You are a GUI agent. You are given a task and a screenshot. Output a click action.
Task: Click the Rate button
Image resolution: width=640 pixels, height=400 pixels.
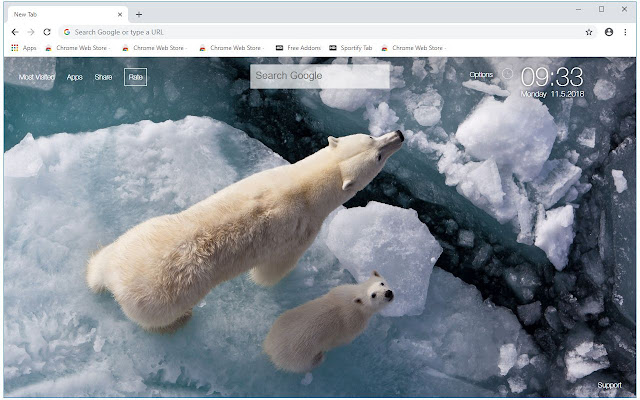click(136, 77)
